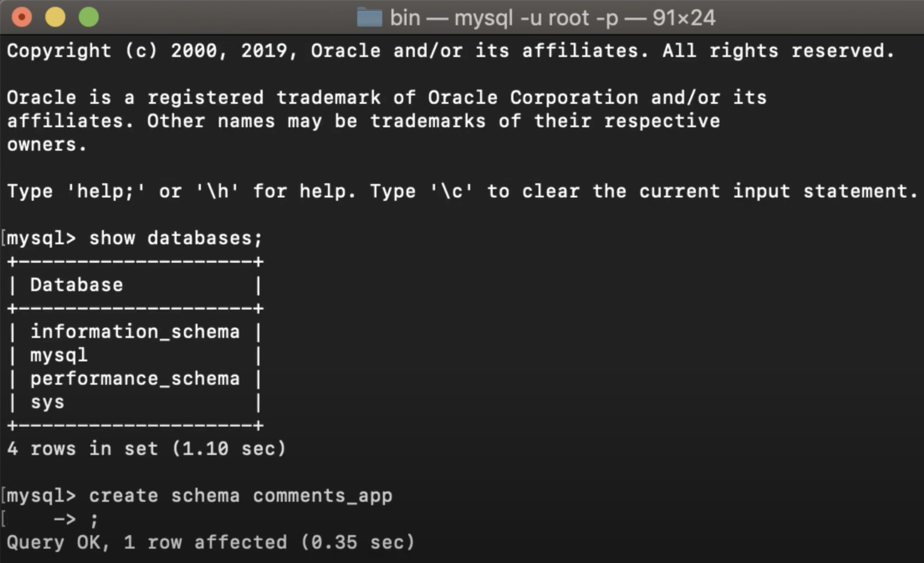Click the 'information_schema' database name

[x=134, y=331]
